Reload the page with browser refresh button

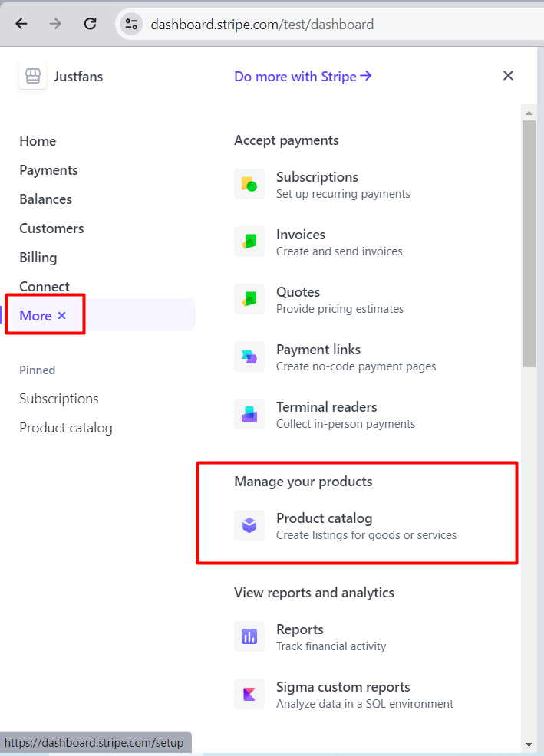point(91,24)
